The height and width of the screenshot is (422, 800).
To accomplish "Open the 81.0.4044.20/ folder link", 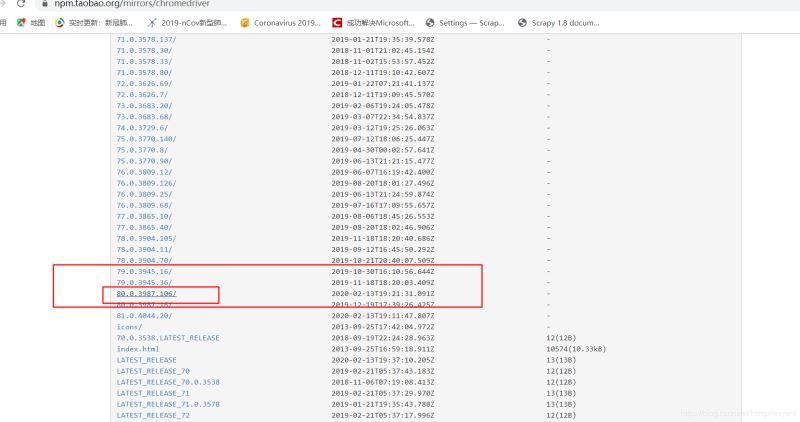I will click(x=144, y=316).
